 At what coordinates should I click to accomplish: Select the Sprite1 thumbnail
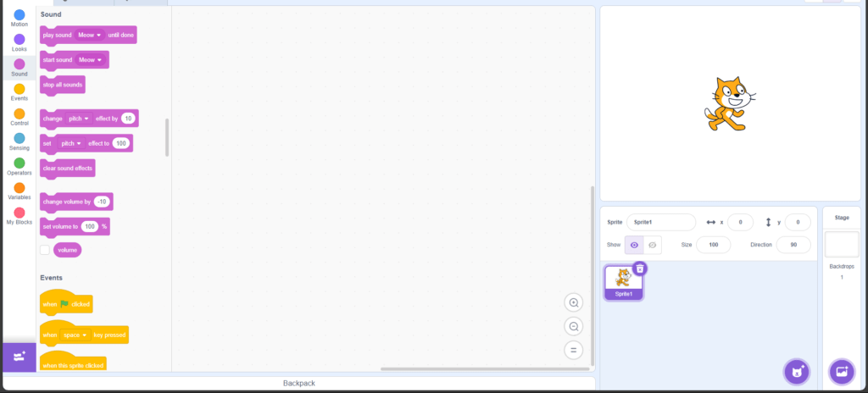tap(624, 283)
